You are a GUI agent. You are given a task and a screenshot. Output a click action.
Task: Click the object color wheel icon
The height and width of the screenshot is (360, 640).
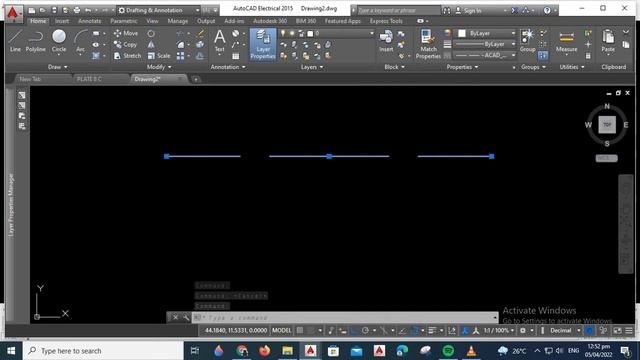(448, 33)
